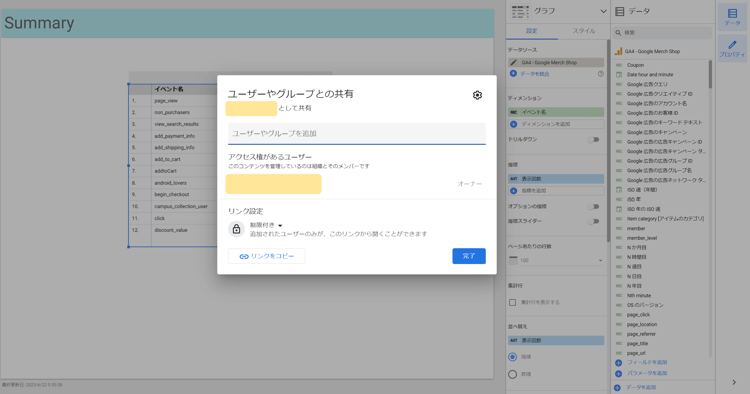Click the help icon beside データを統合
The image size is (750, 394).
click(x=600, y=74)
